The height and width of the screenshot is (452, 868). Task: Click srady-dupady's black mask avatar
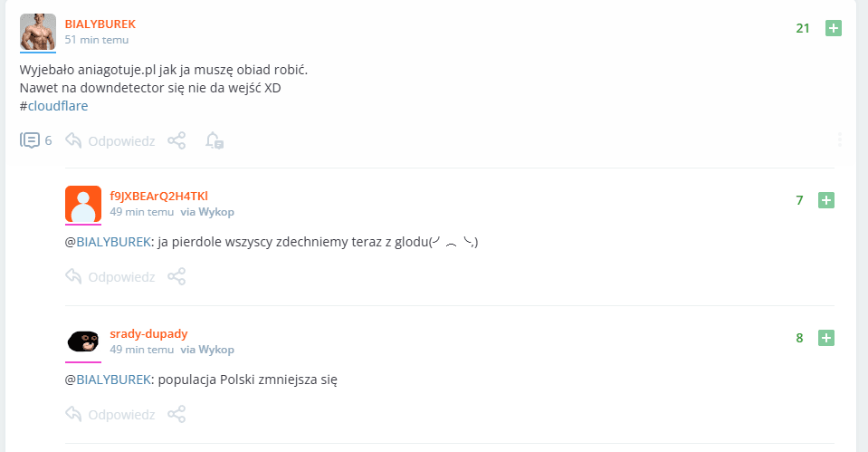(83, 341)
